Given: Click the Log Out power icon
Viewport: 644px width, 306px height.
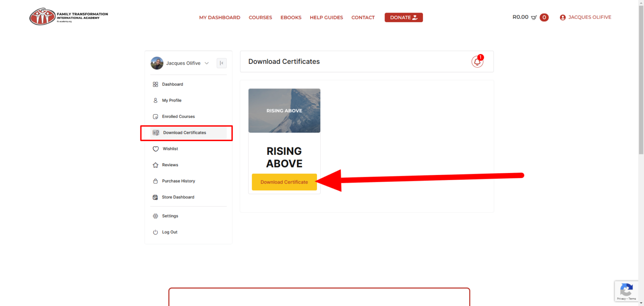Looking at the screenshot, I should (x=156, y=232).
